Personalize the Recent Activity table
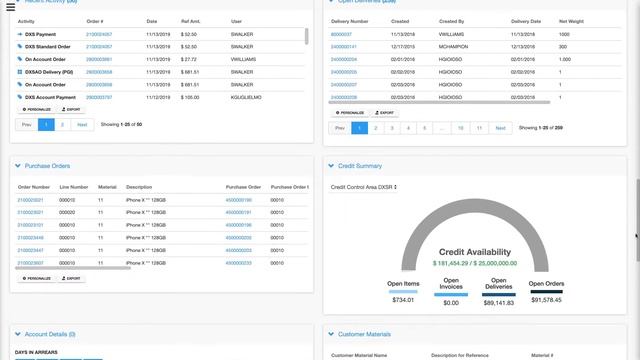The width and height of the screenshot is (640, 360). click(37, 109)
